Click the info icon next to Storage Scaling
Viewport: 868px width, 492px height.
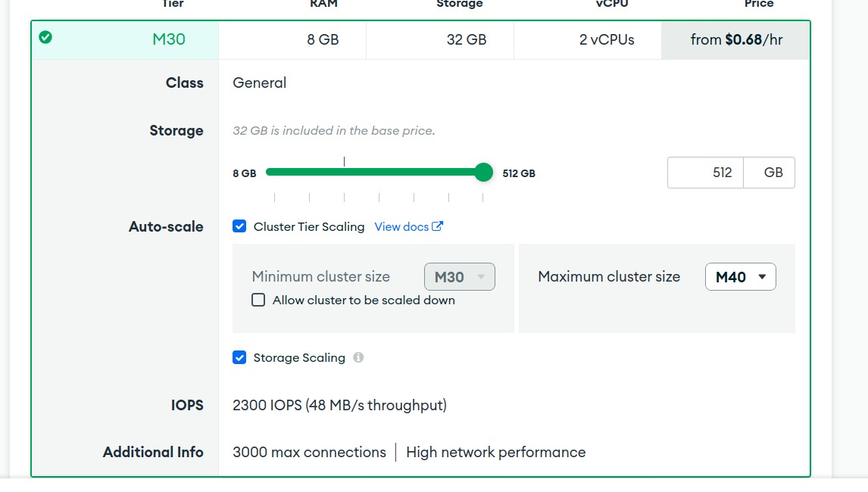pos(358,357)
